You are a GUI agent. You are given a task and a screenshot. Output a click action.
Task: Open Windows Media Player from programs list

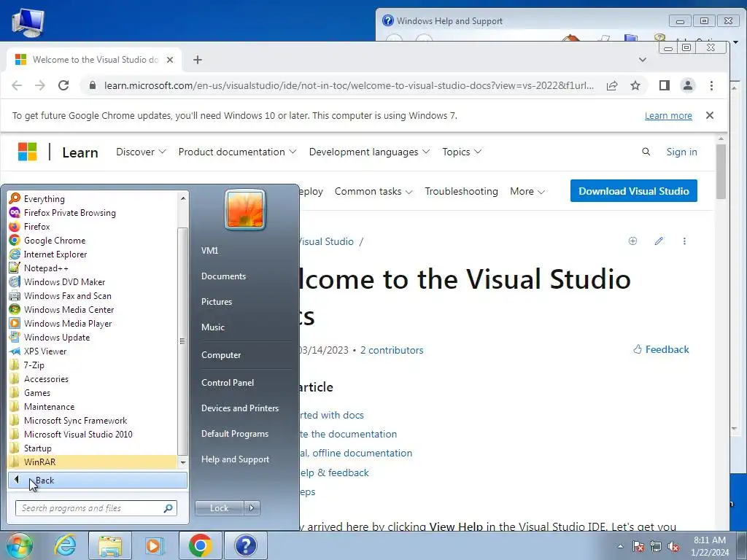point(93,323)
